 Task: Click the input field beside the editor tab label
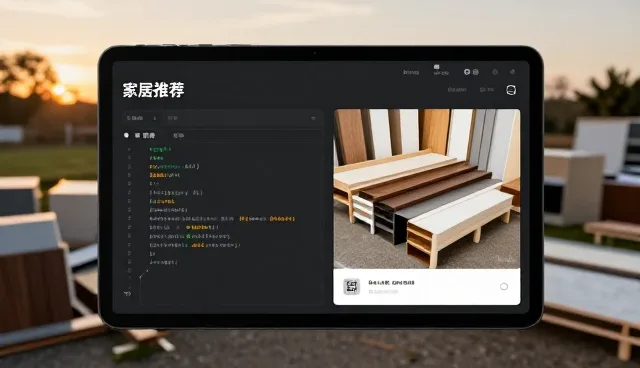244,135
